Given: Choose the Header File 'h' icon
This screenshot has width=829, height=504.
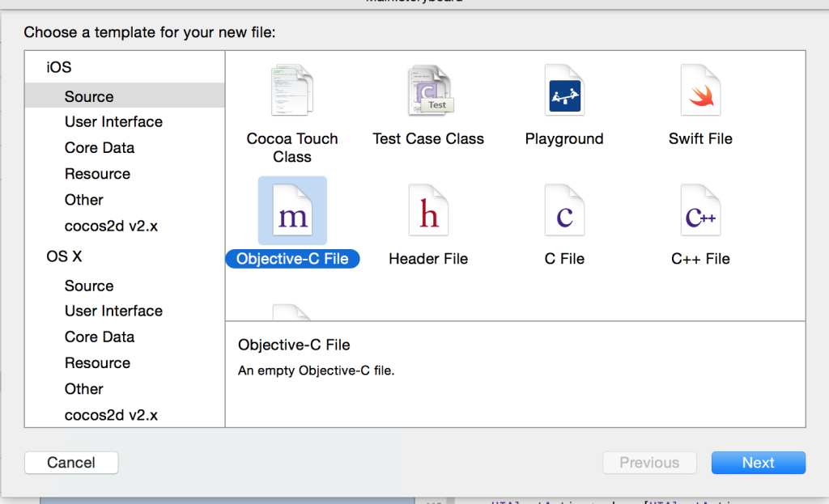Looking at the screenshot, I should [428, 210].
